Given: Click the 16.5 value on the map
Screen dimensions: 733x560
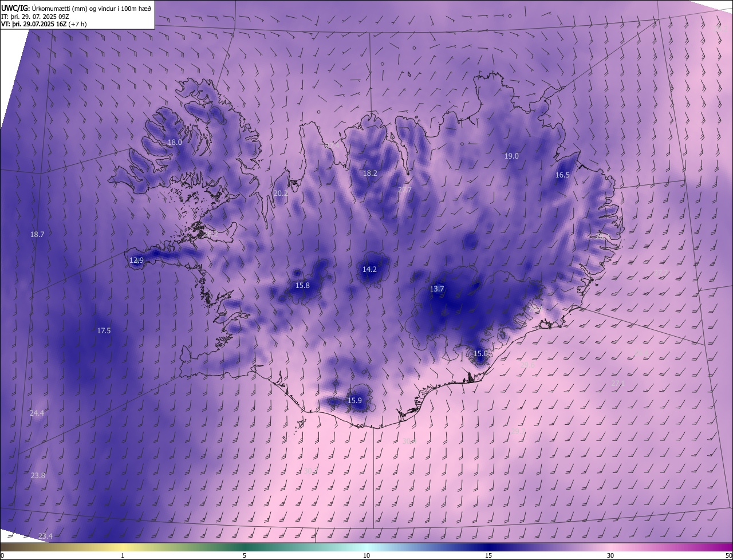Looking at the screenshot, I should 562,175.
